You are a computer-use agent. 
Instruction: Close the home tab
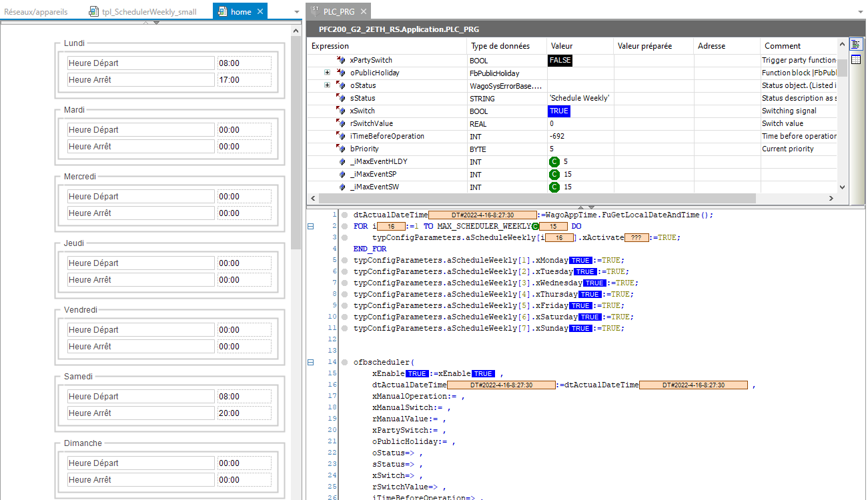click(x=261, y=11)
